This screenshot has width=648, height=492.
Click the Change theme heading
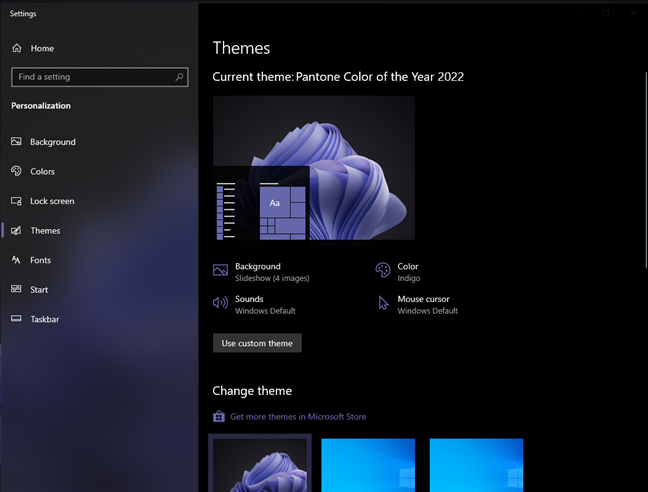(x=252, y=391)
